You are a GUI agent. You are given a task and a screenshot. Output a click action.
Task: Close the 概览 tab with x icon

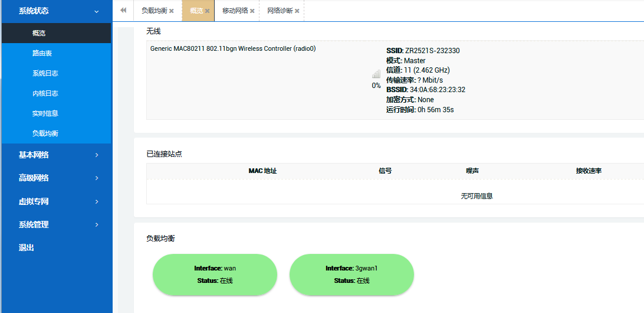coord(207,11)
